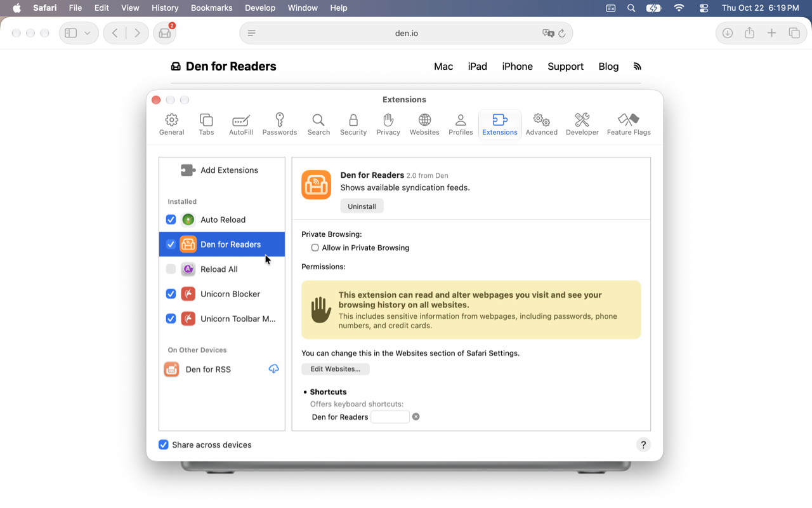812x508 pixels.
Task: Toggle the Unicorn Blocker checkbox
Action: [171, 294]
